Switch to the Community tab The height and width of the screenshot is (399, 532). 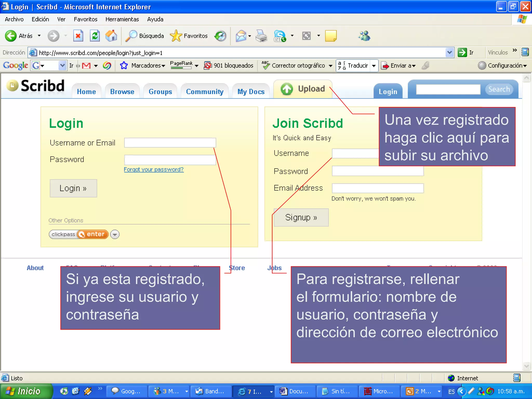coord(205,91)
